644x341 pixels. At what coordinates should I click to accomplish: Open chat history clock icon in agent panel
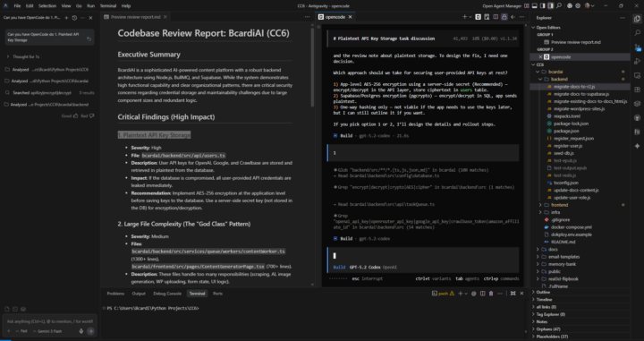pos(74,18)
